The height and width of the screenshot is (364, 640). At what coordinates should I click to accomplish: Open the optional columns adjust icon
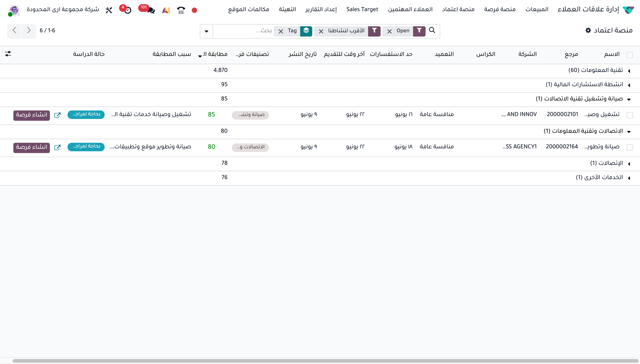(8, 54)
